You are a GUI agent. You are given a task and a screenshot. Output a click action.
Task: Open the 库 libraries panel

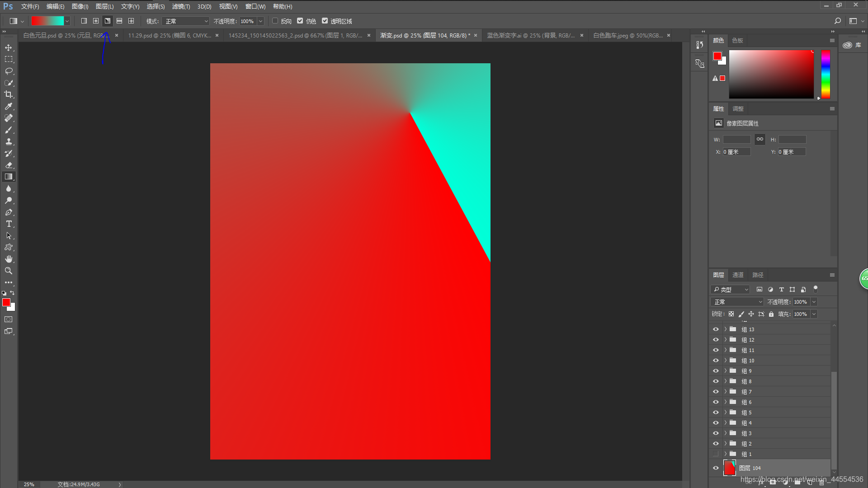(x=852, y=45)
